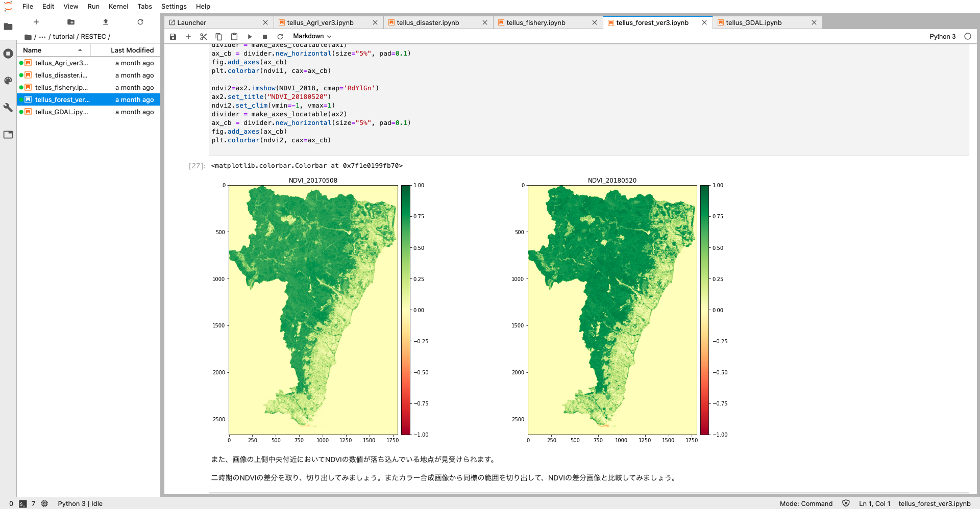Restart the kernel icon

(x=280, y=37)
